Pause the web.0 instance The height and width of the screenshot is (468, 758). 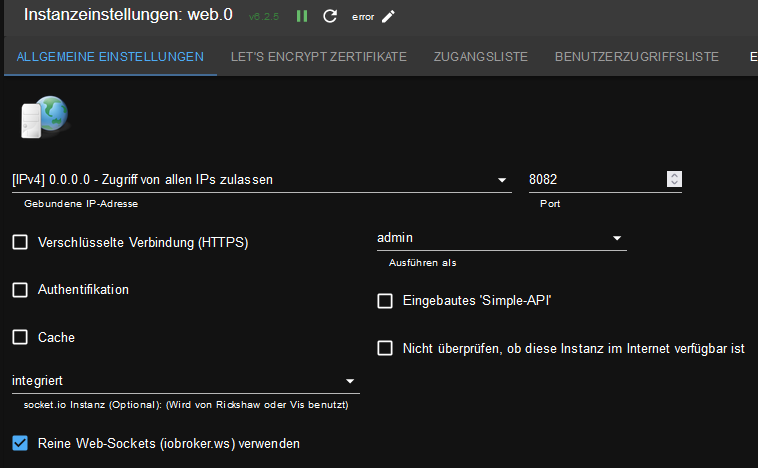302,16
